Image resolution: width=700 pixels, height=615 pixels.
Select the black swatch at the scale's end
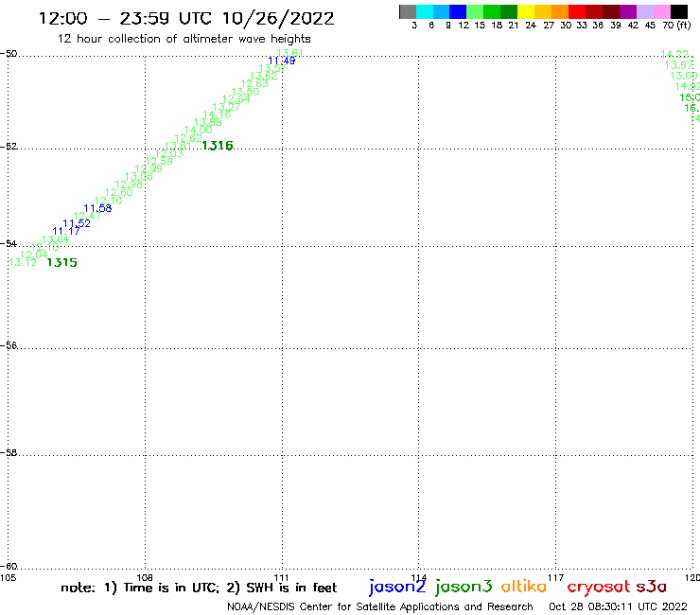point(679,11)
